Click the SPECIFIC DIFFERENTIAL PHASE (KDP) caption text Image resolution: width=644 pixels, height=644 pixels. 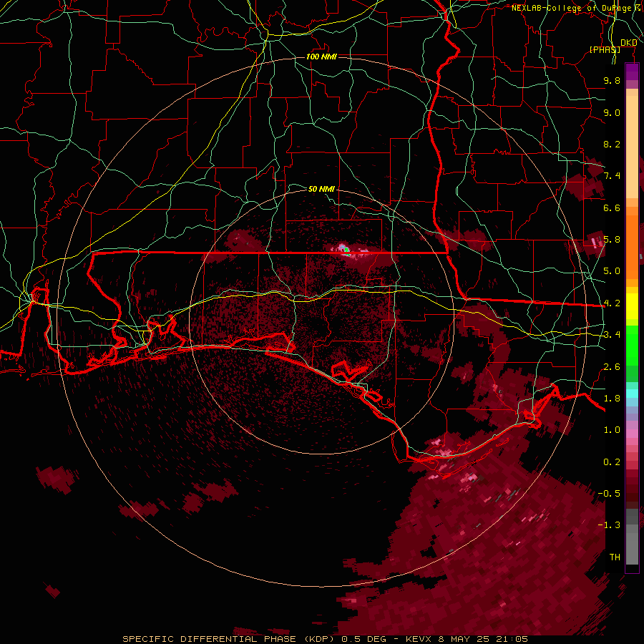pyautogui.click(x=230, y=639)
